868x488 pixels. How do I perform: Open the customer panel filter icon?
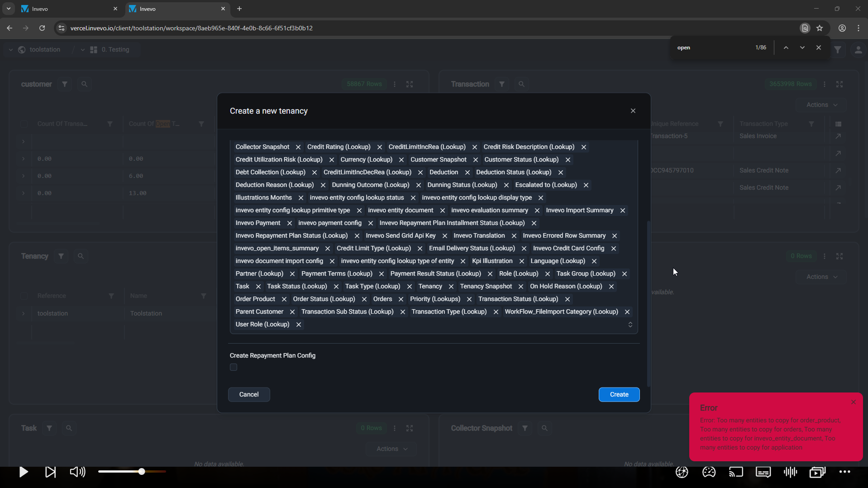(x=65, y=84)
